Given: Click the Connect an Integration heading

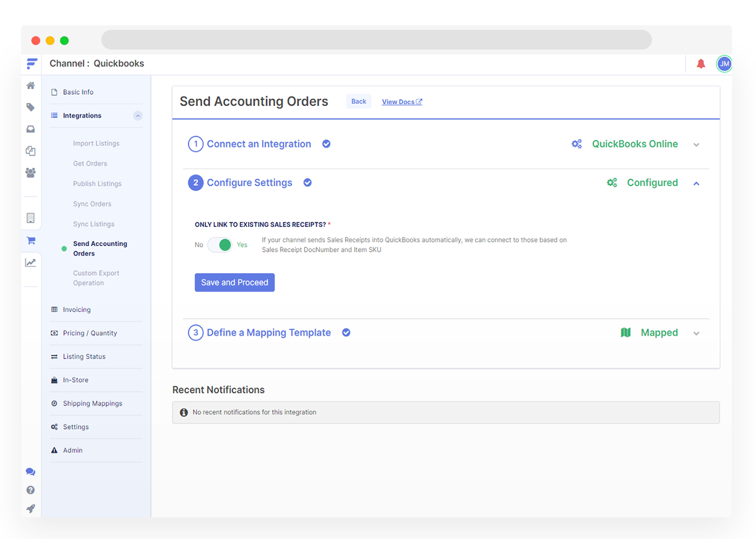Looking at the screenshot, I should 259,144.
